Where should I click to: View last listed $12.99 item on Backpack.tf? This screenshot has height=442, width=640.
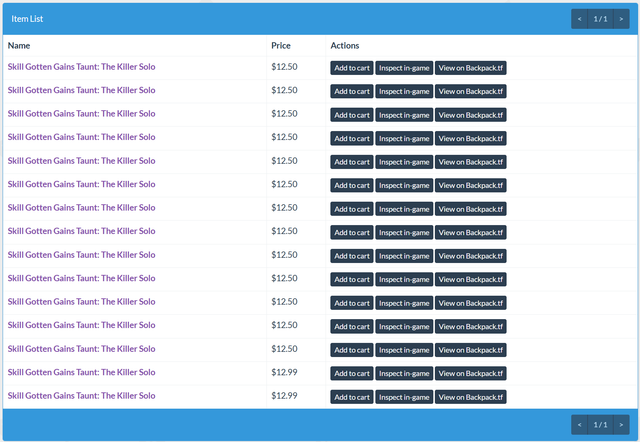click(471, 397)
